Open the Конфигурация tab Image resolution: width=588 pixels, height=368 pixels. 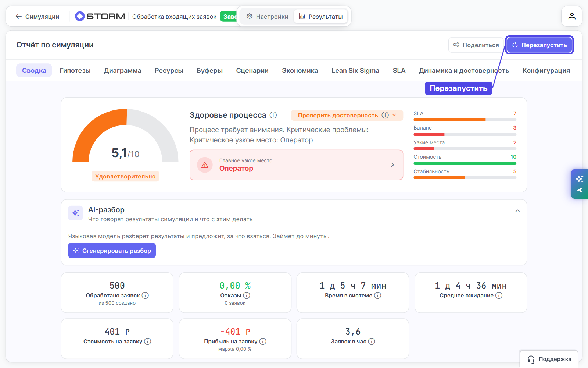tap(546, 71)
